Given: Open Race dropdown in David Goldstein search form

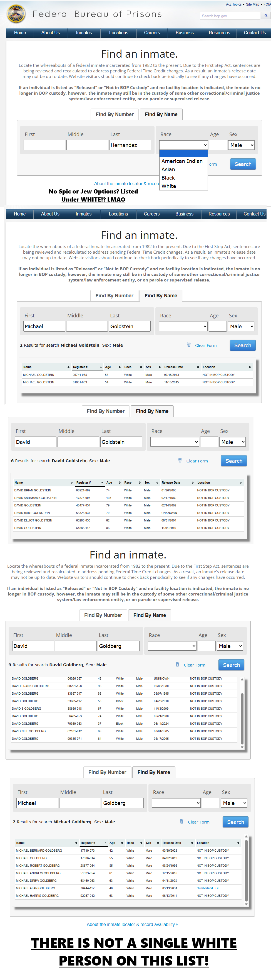Looking at the screenshot, I should coord(175,442).
